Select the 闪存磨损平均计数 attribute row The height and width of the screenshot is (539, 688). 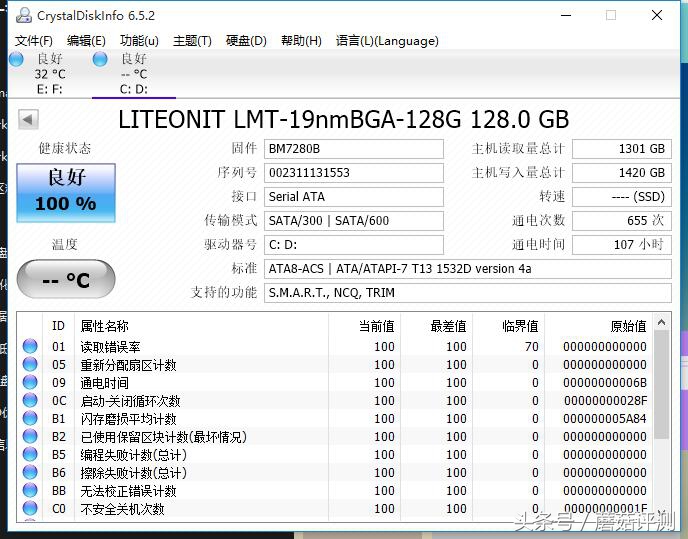(x=335, y=418)
